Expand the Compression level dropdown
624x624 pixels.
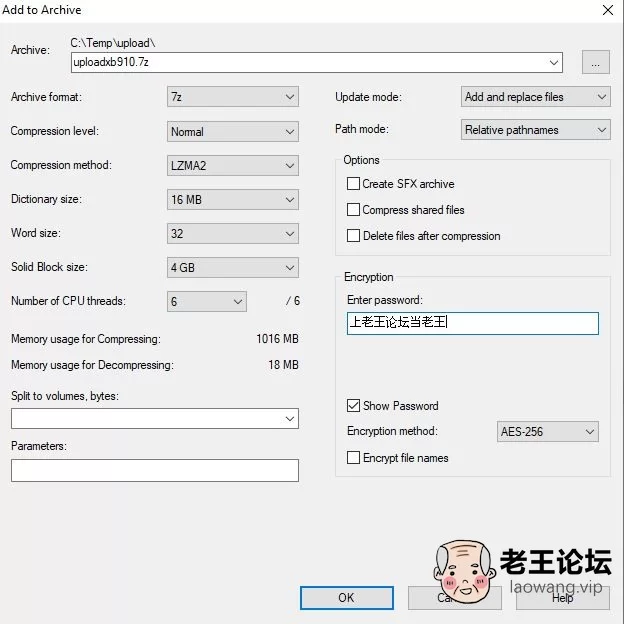point(233,131)
